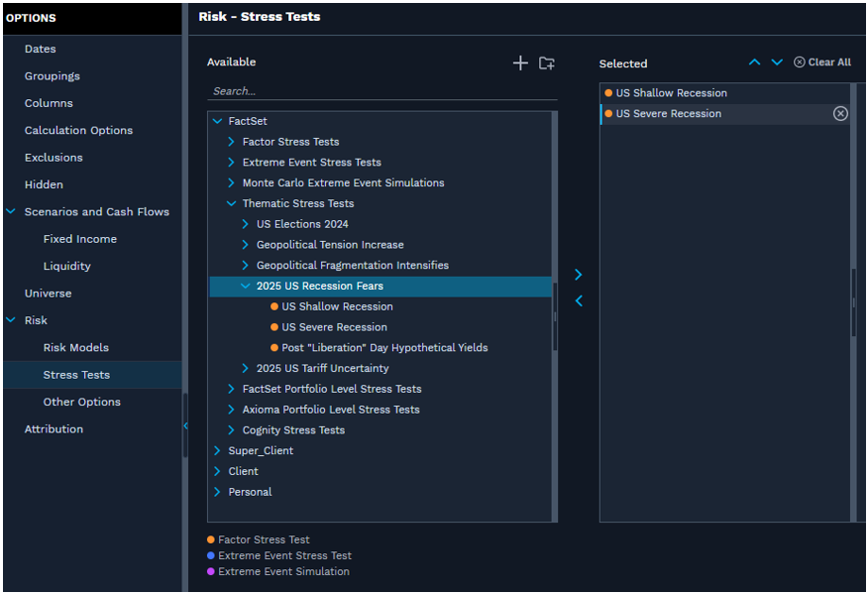Collapse 2025 US Recession Fears chevron
Image resolution: width=868 pixels, height=594 pixels.
(245, 286)
